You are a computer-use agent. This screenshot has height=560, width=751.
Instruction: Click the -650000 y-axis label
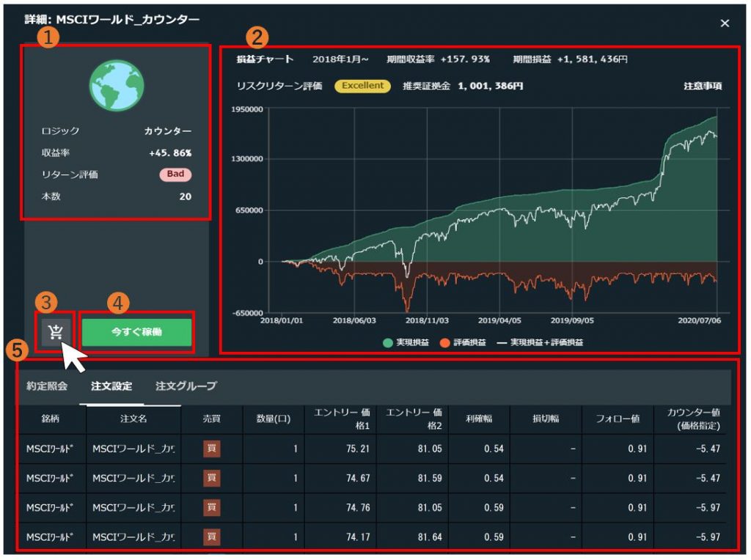247,312
